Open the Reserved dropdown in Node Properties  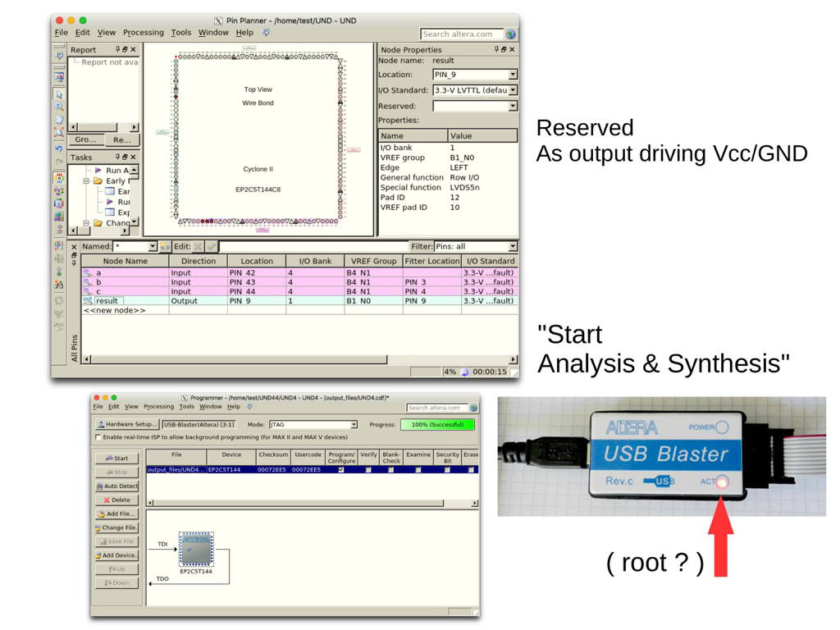[513, 106]
